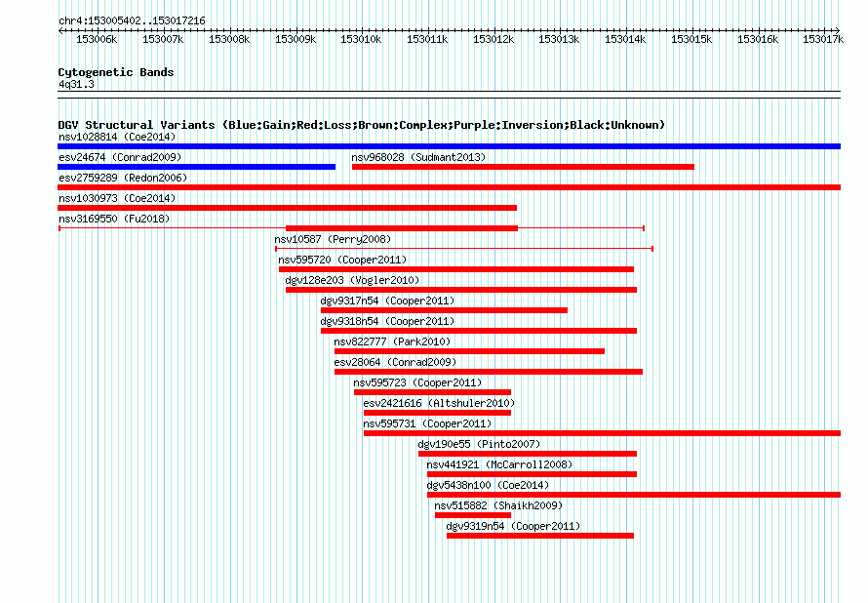Click the 153010k ruler tick label

361,39
